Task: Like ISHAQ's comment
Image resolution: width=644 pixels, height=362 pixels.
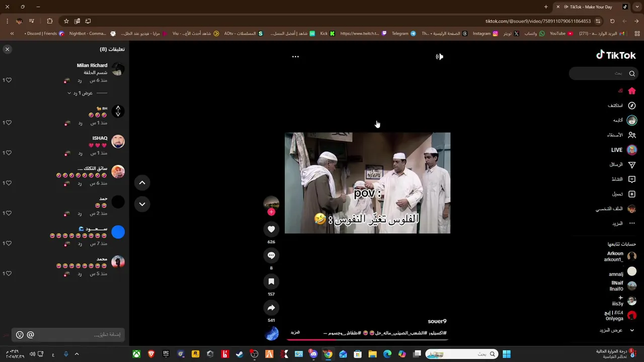Action: point(9,153)
